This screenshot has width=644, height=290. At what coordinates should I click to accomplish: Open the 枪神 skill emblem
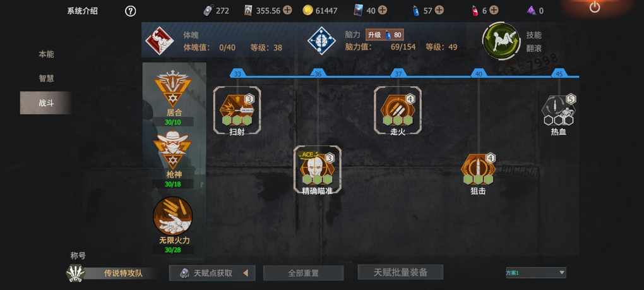172,150
